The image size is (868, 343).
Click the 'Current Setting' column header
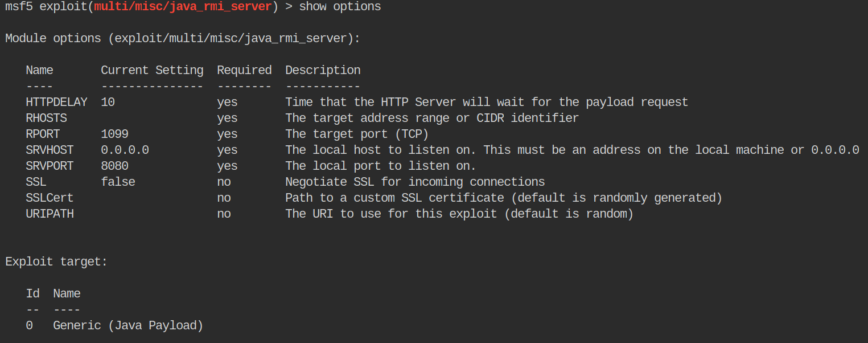[152, 70]
